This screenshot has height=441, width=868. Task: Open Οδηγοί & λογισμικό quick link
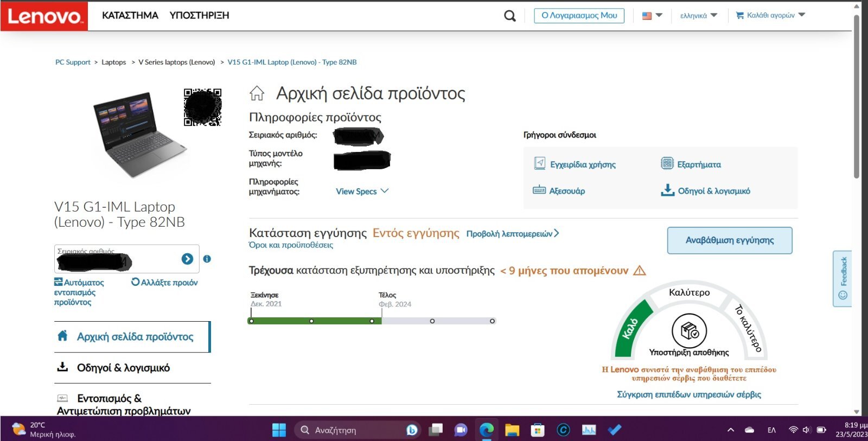[x=705, y=190]
